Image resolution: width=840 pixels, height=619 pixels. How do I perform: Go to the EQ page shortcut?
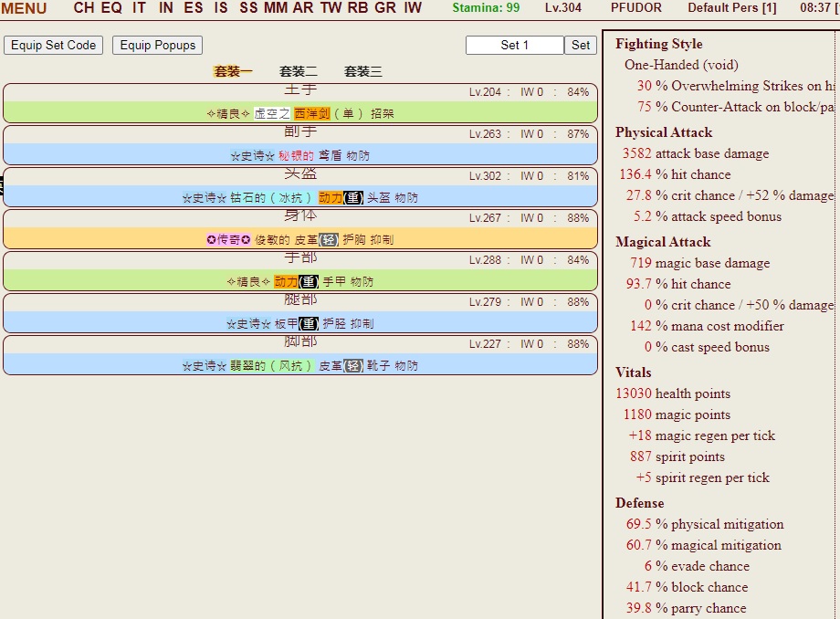[x=111, y=8]
